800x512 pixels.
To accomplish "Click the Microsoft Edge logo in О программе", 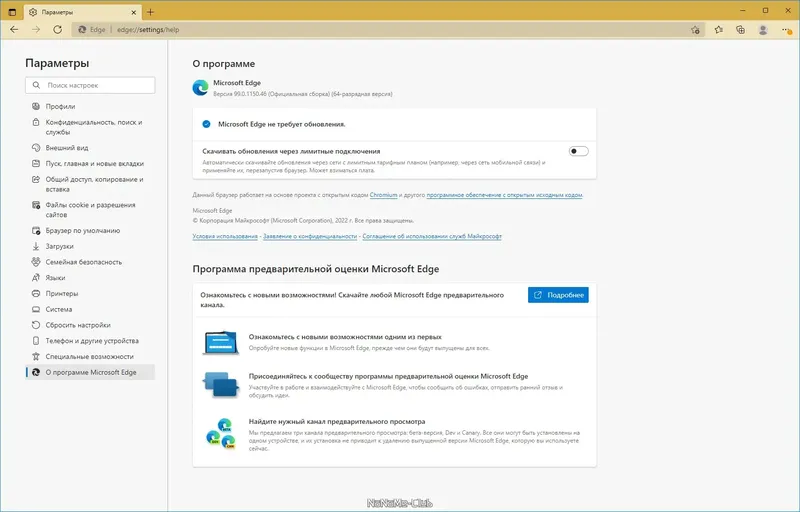I will pos(201,88).
